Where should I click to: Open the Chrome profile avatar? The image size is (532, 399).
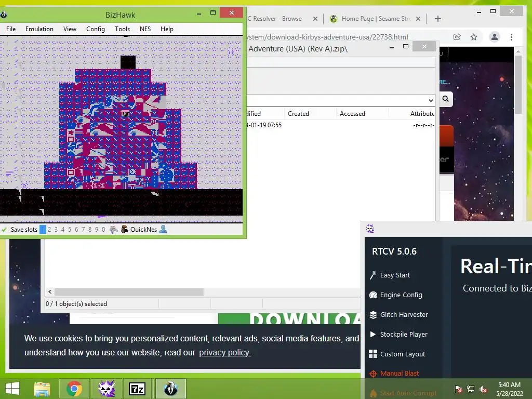click(x=495, y=37)
